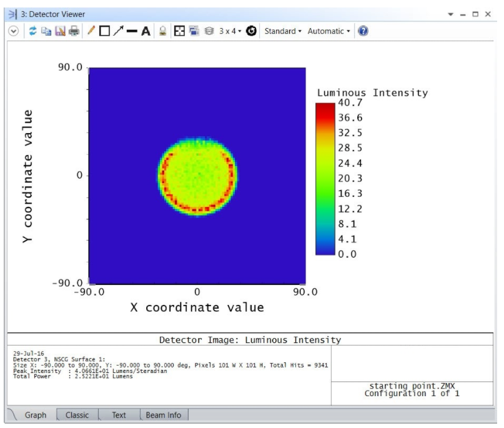
Task: Open the Beam Info tab
Action: (163, 415)
